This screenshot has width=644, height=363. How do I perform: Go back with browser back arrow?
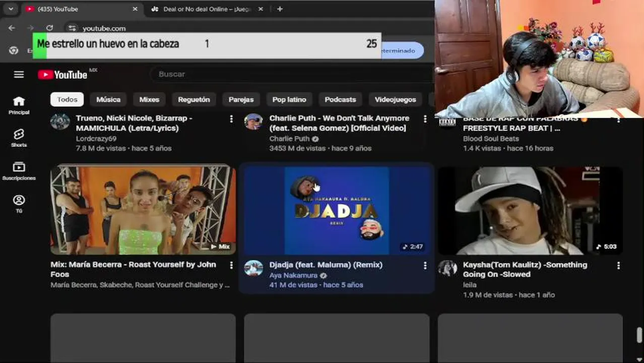pos(12,28)
